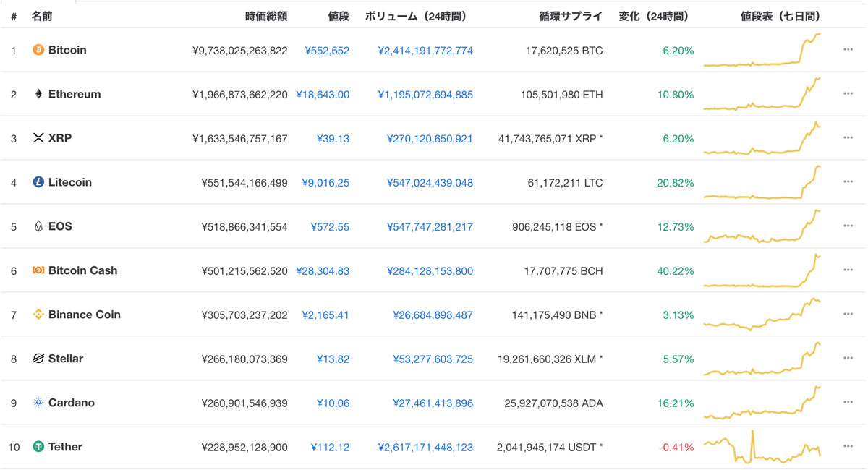Open the Bitcoin Cash name link
The height and width of the screenshot is (470, 868).
coord(82,270)
